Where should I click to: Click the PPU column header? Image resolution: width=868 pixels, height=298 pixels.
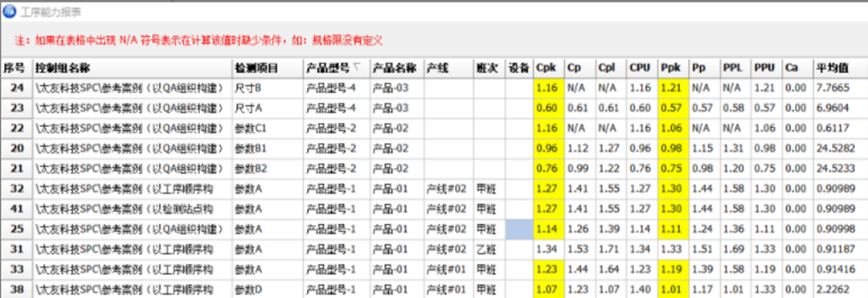(x=767, y=68)
